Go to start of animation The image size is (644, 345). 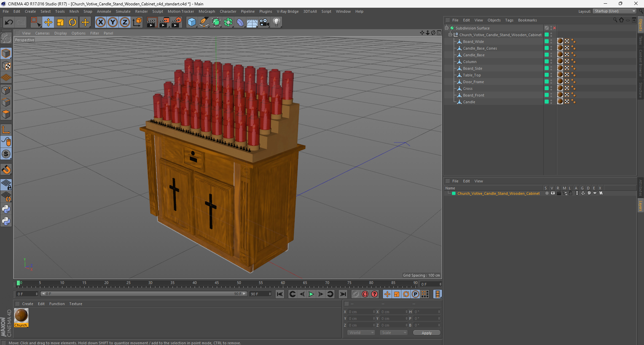[x=280, y=294]
